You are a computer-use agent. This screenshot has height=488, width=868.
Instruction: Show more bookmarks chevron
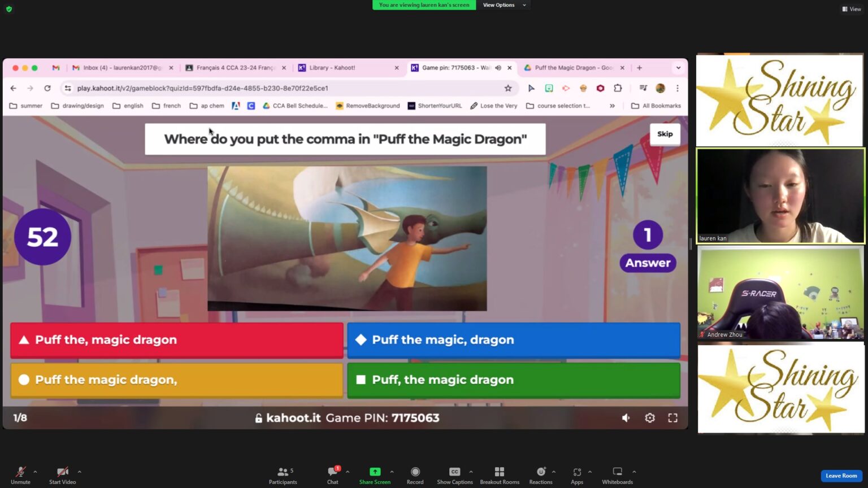click(x=612, y=106)
